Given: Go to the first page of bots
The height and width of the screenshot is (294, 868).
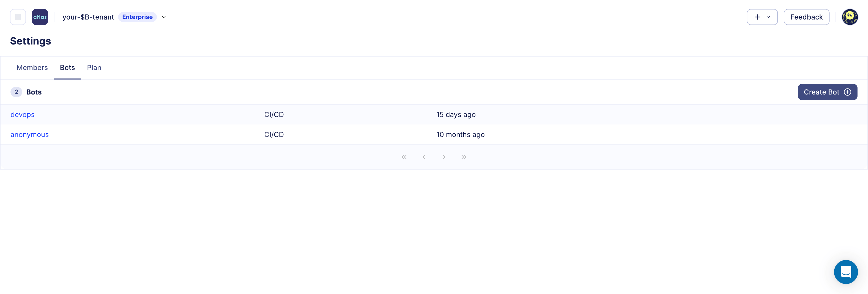Looking at the screenshot, I should click(404, 157).
